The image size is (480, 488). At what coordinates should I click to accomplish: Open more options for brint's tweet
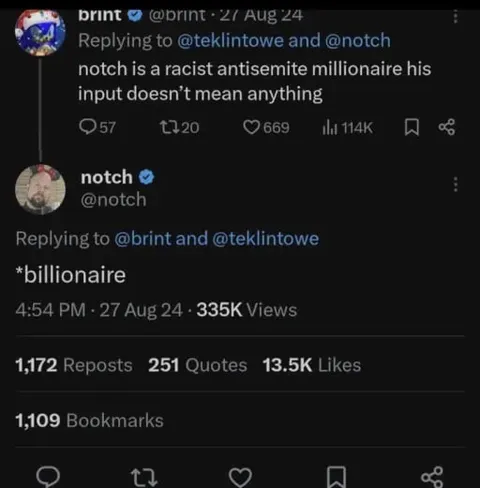tap(455, 16)
